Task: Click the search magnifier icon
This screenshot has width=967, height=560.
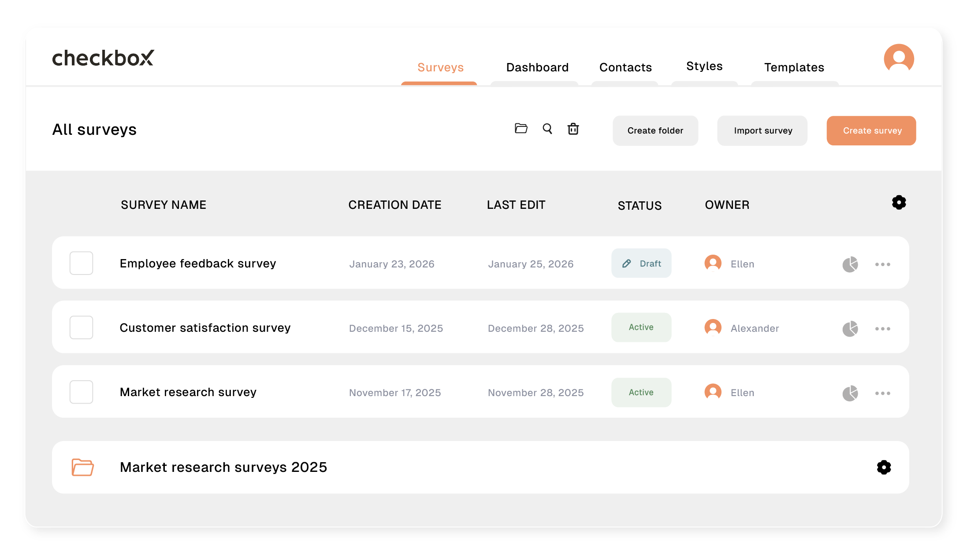Action: (547, 129)
